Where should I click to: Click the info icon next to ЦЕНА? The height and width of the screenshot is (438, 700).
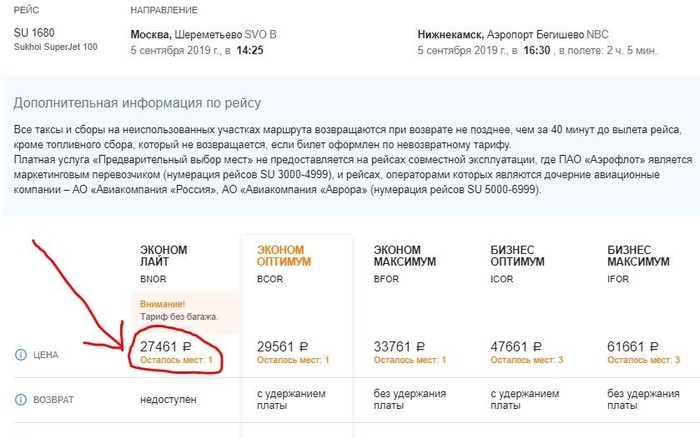pos(21,354)
